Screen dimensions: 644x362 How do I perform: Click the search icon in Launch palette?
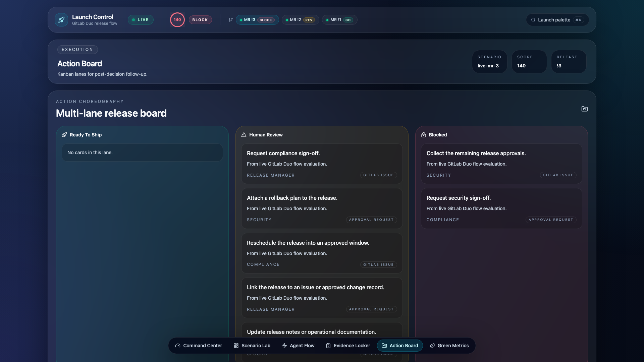533,20
